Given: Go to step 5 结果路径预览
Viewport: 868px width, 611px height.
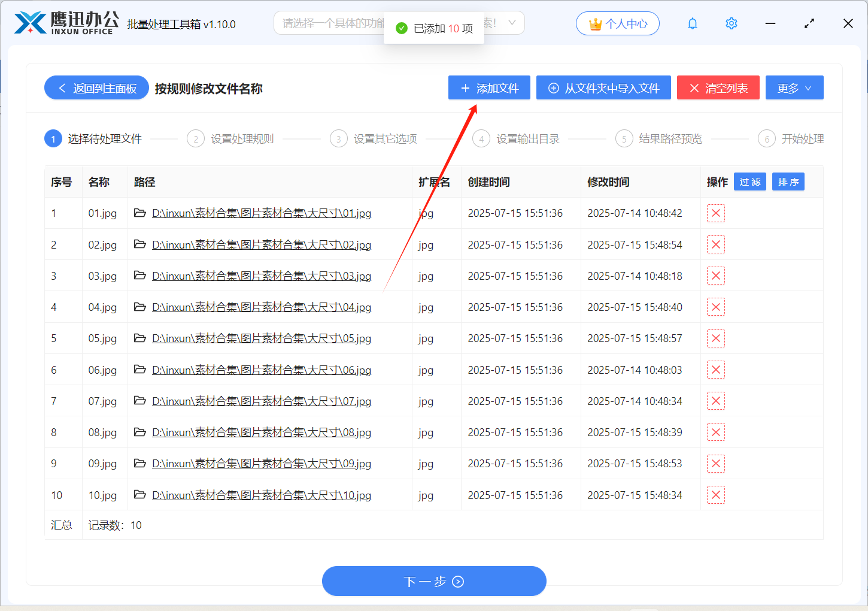Looking at the screenshot, I should click(659, 139).
